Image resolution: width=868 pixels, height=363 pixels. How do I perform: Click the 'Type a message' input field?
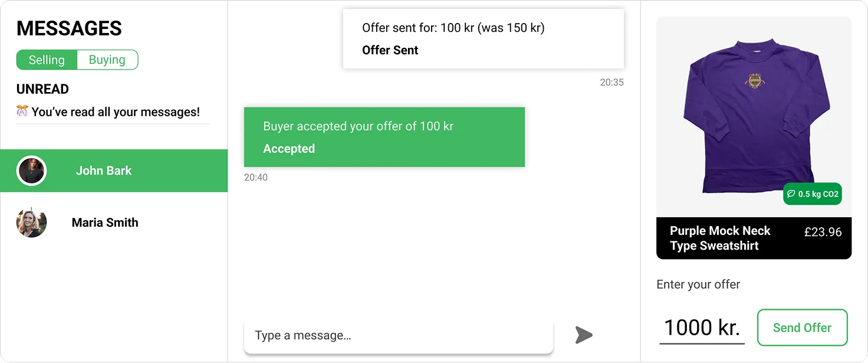399,335
